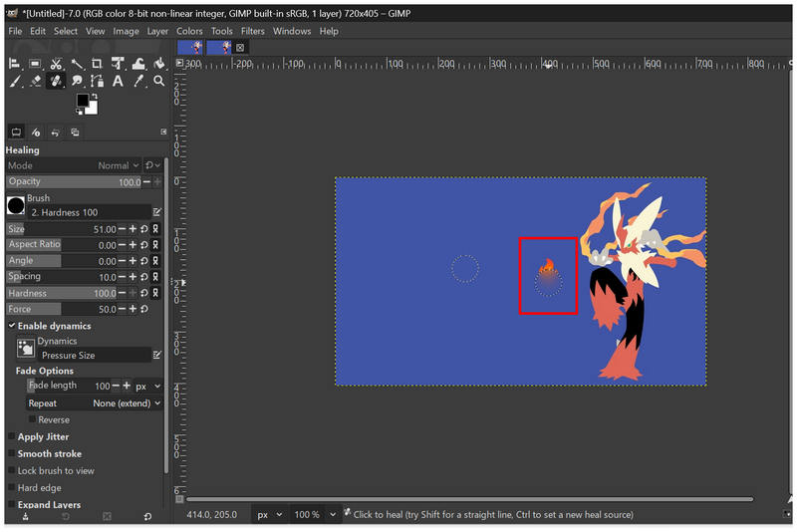Viewport: 797px width, 532px height.
Task: Select the Crop tool
Action: pyautogui.click(x=97, y=64)
